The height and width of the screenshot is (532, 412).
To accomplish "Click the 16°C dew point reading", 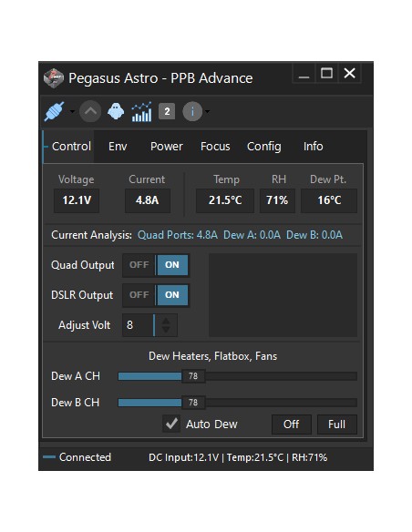I will 329,200.
